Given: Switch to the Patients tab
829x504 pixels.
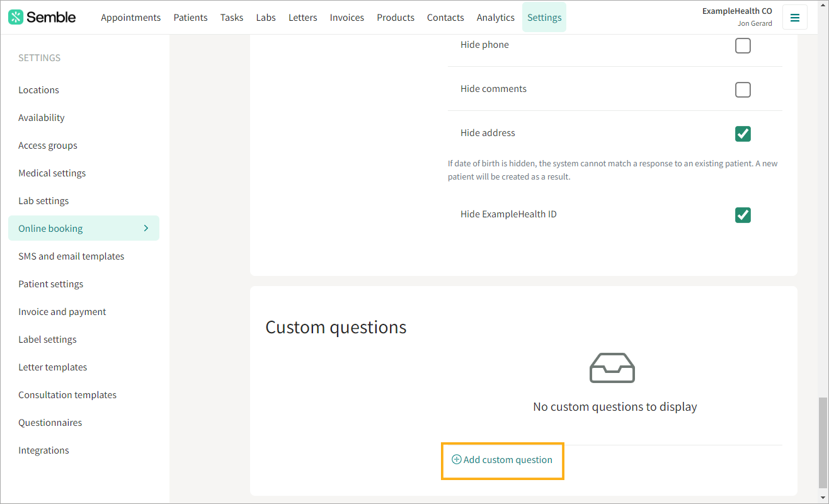Looking at the screenshot, I should tap(190, 18).
